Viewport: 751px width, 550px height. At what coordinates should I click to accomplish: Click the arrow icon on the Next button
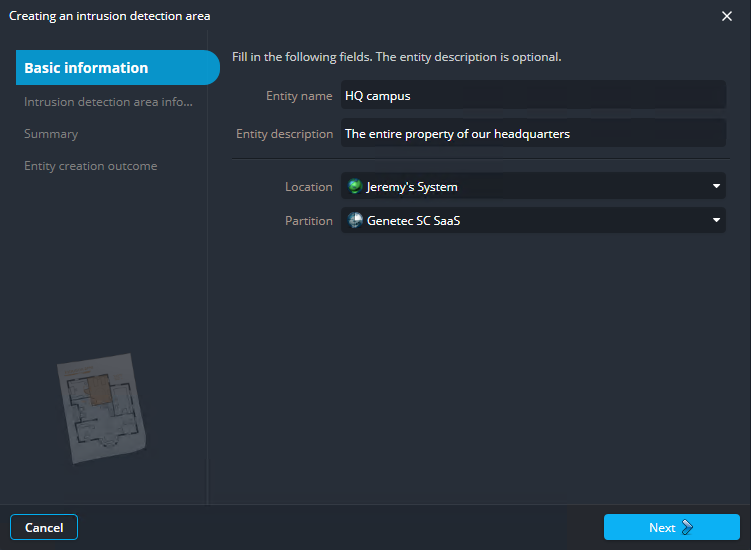click(687, 528)
